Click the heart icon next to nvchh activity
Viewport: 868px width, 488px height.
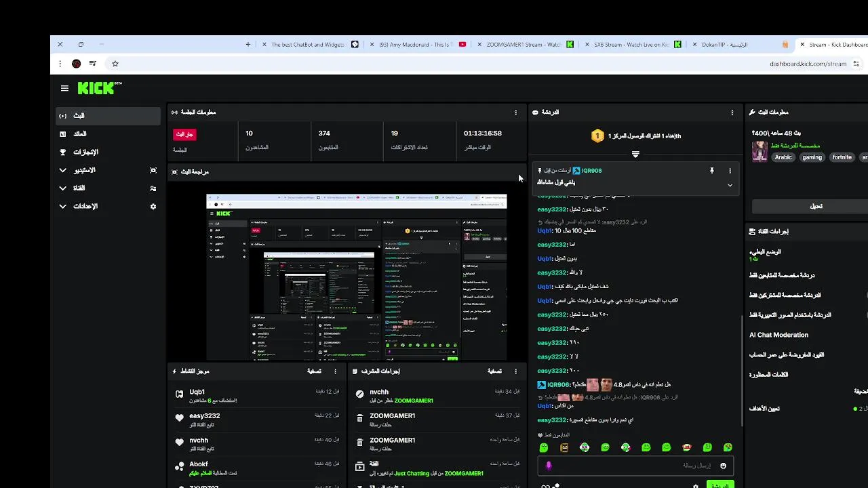click(180, 442)
